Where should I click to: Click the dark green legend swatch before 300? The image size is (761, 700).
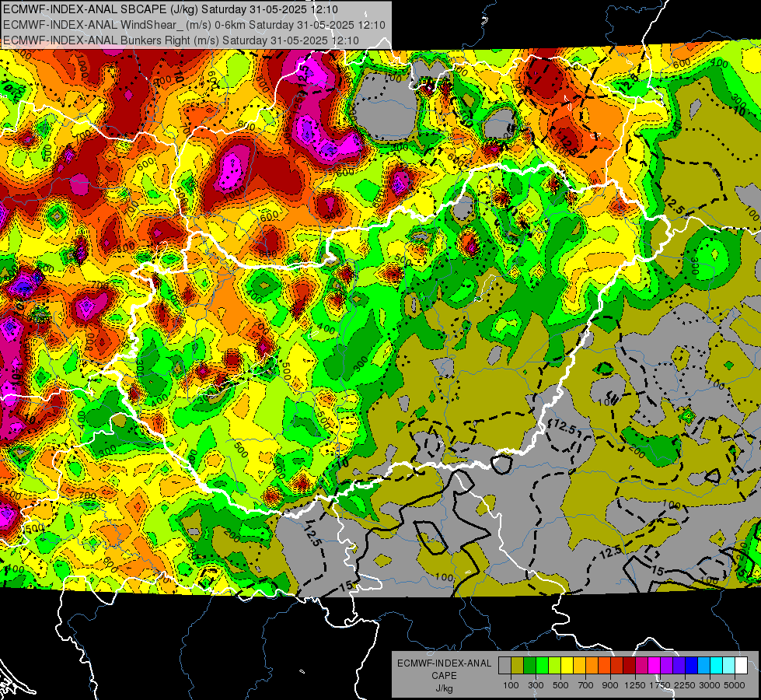529,665
